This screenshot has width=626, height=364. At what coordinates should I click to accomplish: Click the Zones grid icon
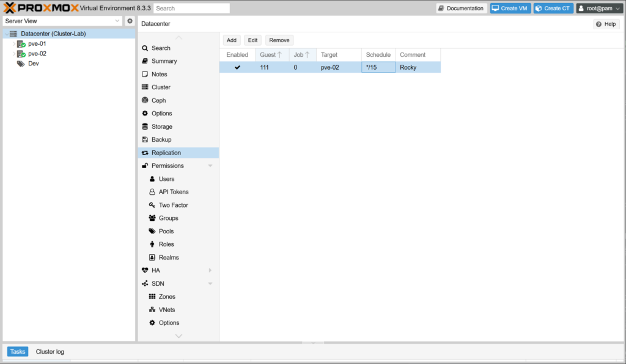click(152, 297)
